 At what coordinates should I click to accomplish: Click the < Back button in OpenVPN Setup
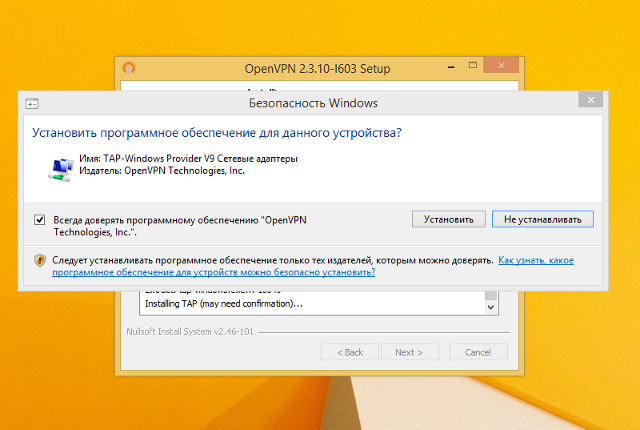click(x=350, y=352)
